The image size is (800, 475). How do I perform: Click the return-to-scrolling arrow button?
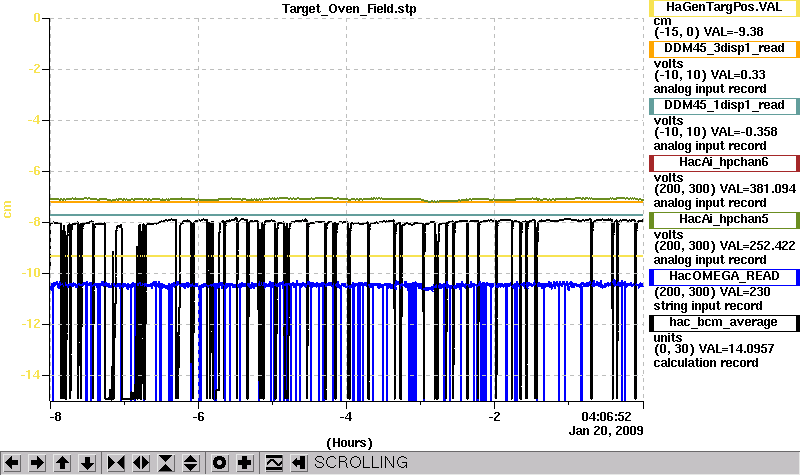pyautogui.click(x=299, y=463)
